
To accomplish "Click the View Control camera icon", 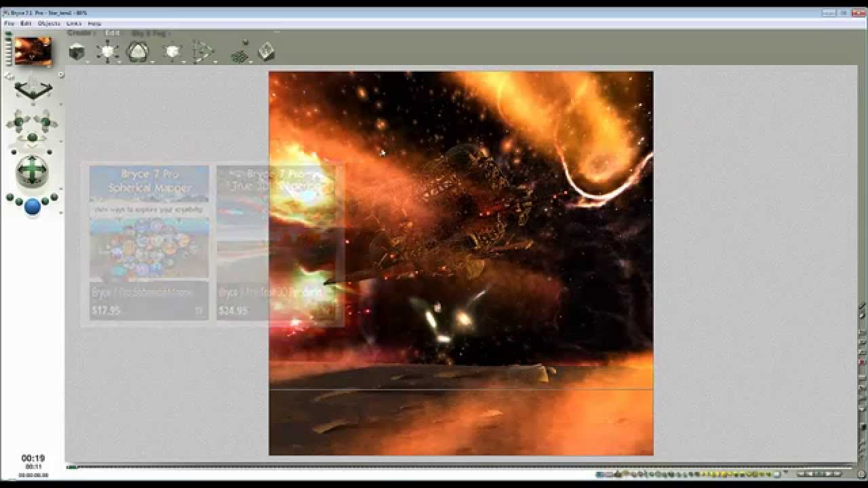I will (x=33, y=89).
